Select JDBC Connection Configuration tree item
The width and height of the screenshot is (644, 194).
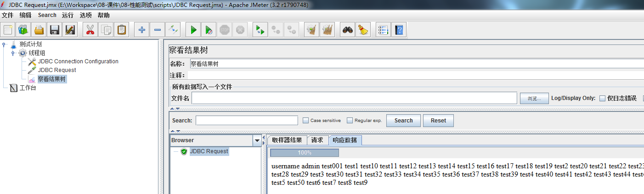[x=78, y=61]
